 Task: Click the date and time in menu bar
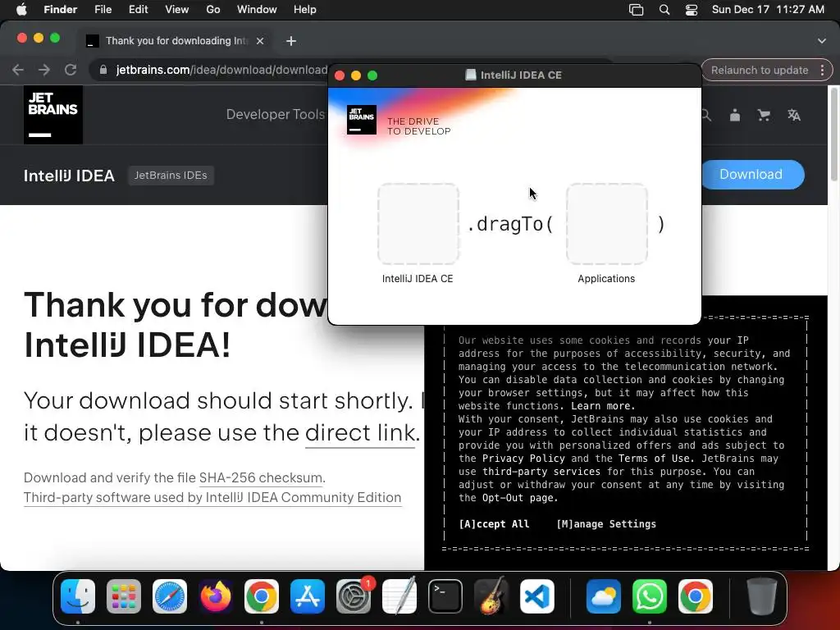tap(768, 10)
